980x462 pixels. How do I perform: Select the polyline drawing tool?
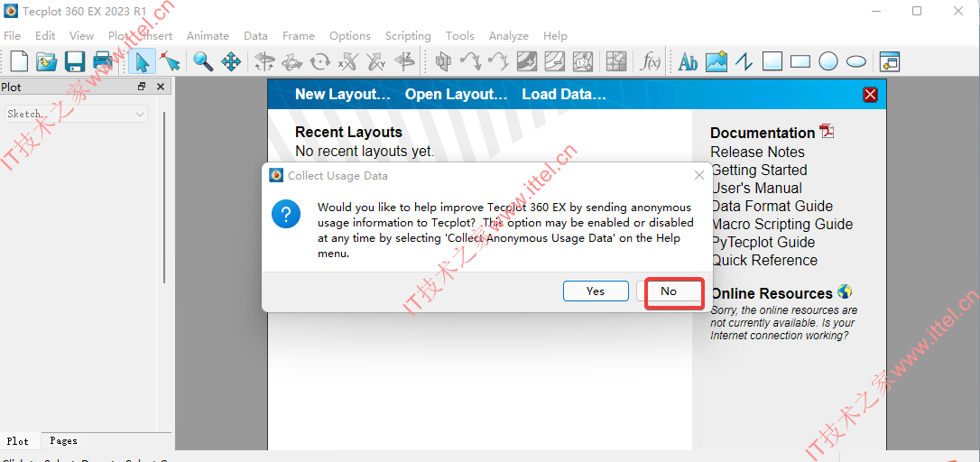(744, 61)
